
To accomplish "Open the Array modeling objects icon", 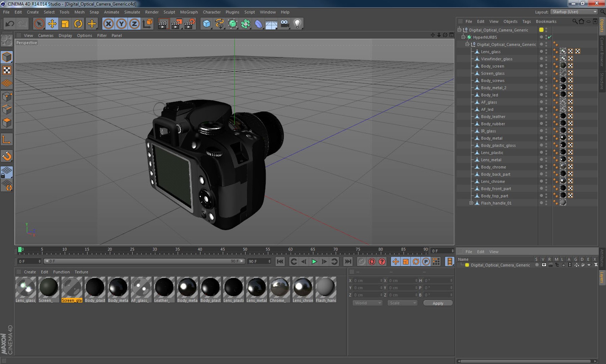I will click(246, 24).
